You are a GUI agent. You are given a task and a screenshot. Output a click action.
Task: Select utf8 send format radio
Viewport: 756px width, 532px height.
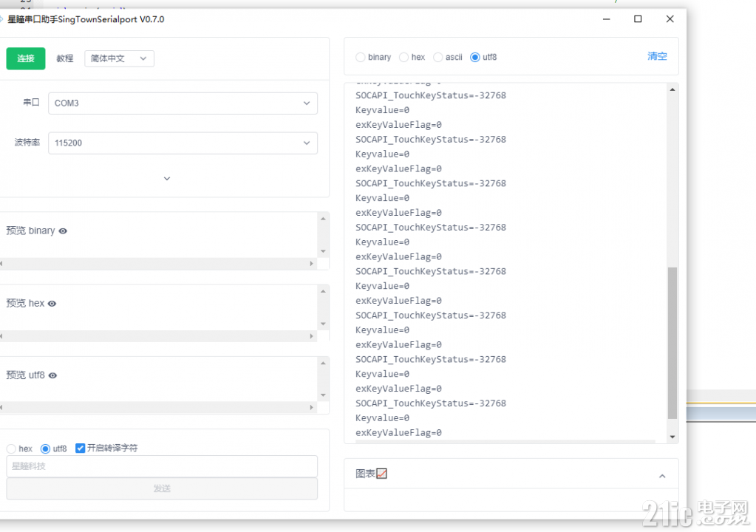click(x=45, y=449)
